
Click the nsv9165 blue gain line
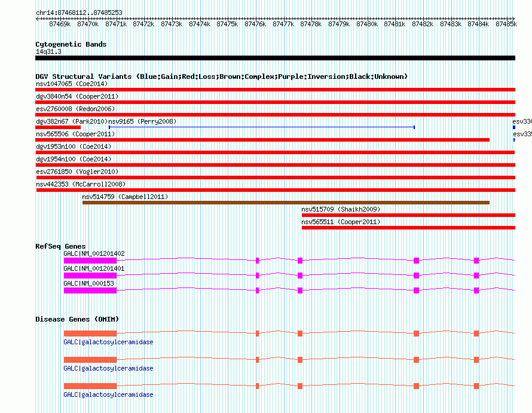pos(262,127)
